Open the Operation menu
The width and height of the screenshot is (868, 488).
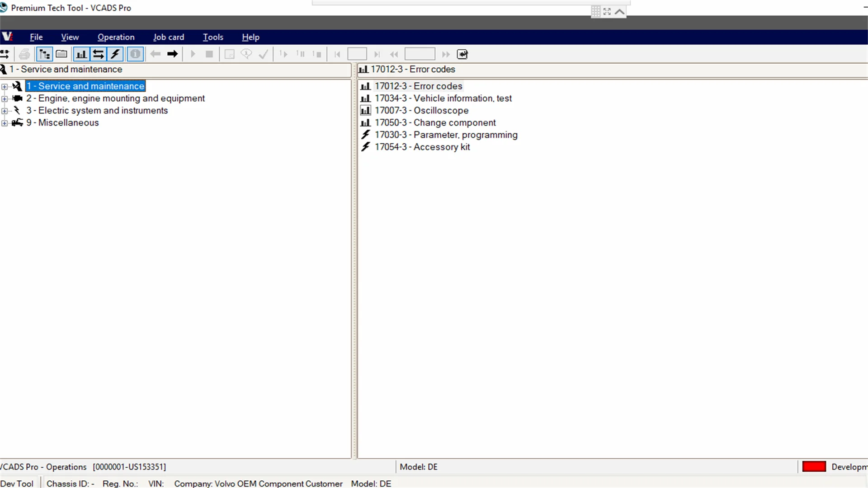tap(116, 37)
